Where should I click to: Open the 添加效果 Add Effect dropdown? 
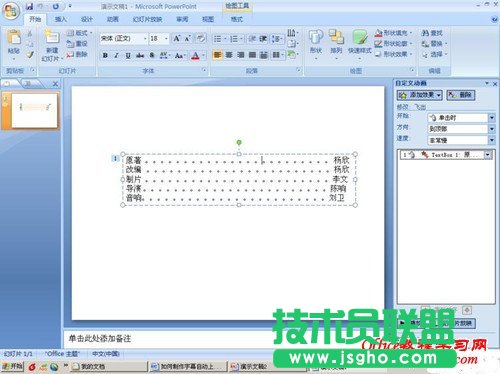[x=420, y=95]
